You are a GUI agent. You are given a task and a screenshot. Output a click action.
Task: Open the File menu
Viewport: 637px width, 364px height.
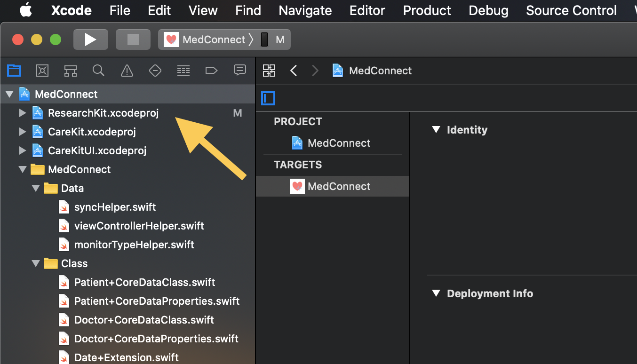[x=120, y=10]
